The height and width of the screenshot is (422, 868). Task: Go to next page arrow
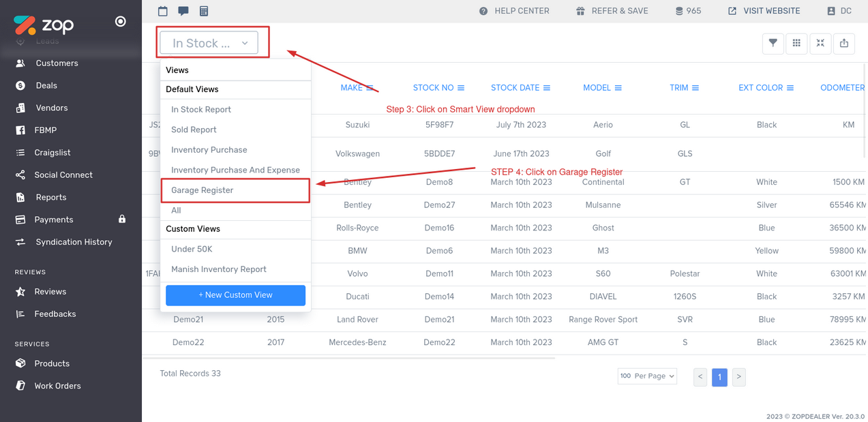coord(738,377)
